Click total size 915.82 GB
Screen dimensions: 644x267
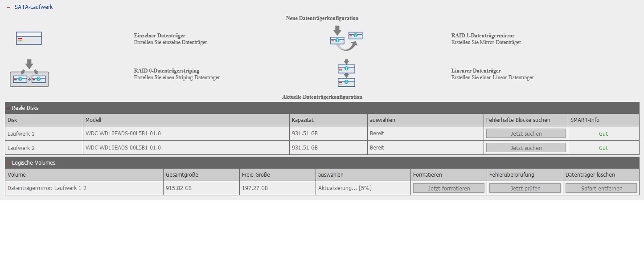click(179, 188)
